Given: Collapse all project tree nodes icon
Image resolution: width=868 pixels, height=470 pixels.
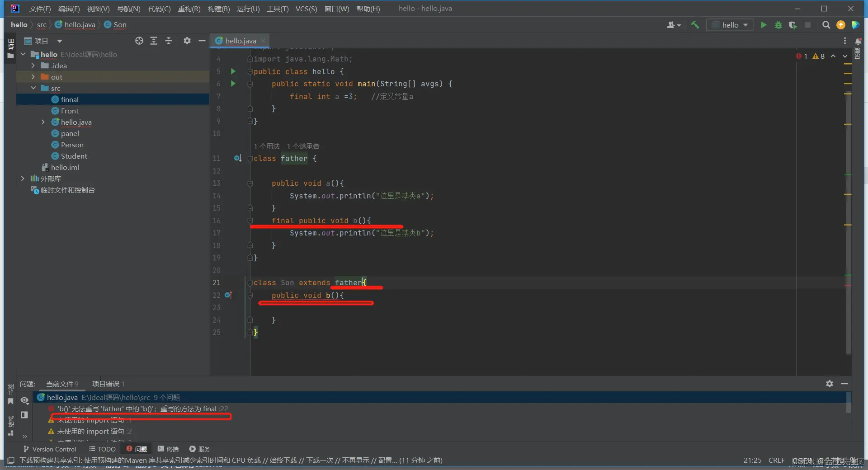Looking at the screenshot, I should [x=169, y=41].
